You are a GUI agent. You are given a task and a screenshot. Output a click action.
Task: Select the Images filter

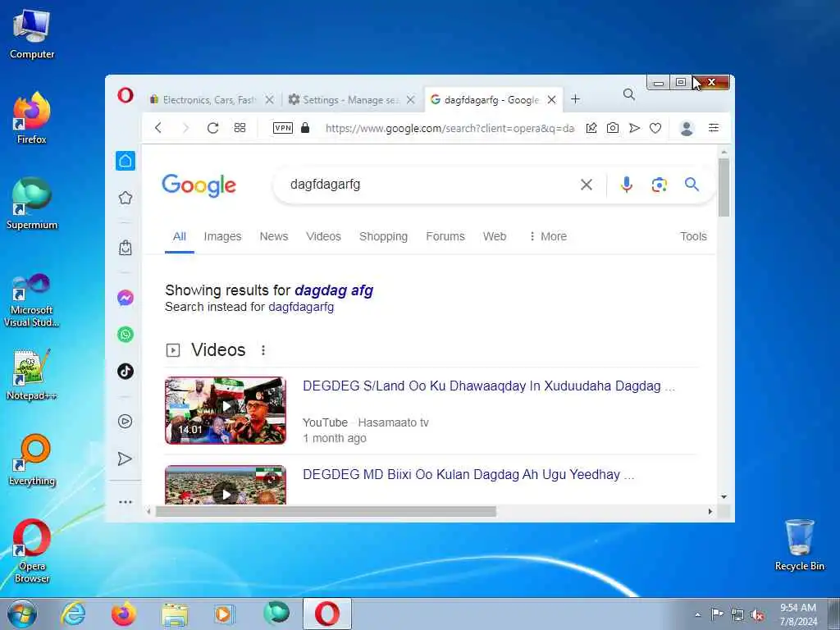click(222, 236)
